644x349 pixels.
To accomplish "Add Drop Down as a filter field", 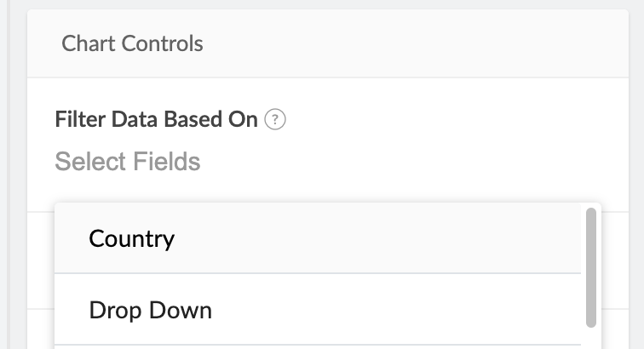I will click(150, 311).
